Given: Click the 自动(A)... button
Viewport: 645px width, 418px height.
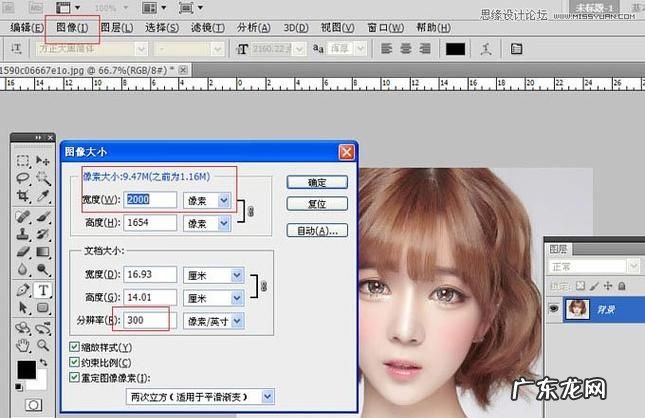Looking at the screenshot, I should click(x=317, y=230).
